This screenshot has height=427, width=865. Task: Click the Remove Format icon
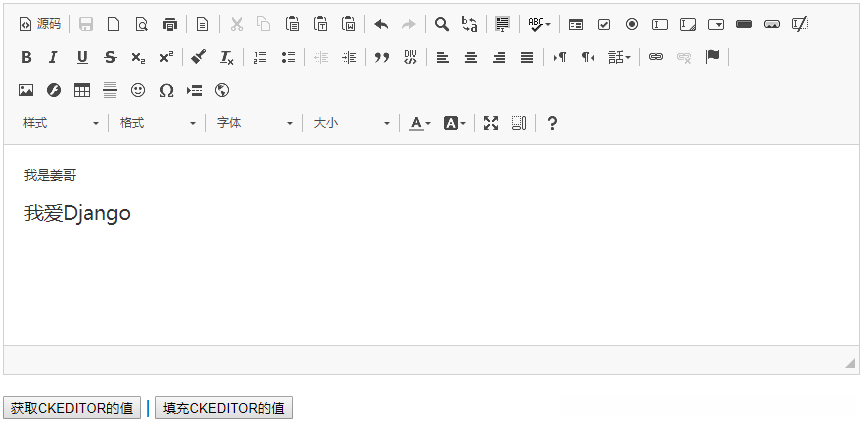point(227,57)
